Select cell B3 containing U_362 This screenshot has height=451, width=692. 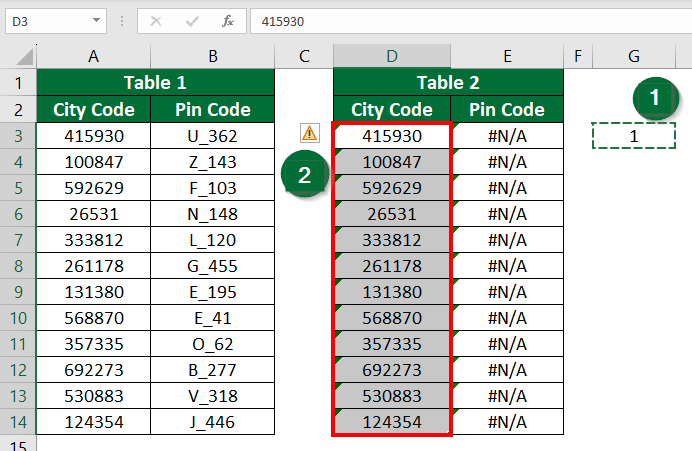coord(213,136)
